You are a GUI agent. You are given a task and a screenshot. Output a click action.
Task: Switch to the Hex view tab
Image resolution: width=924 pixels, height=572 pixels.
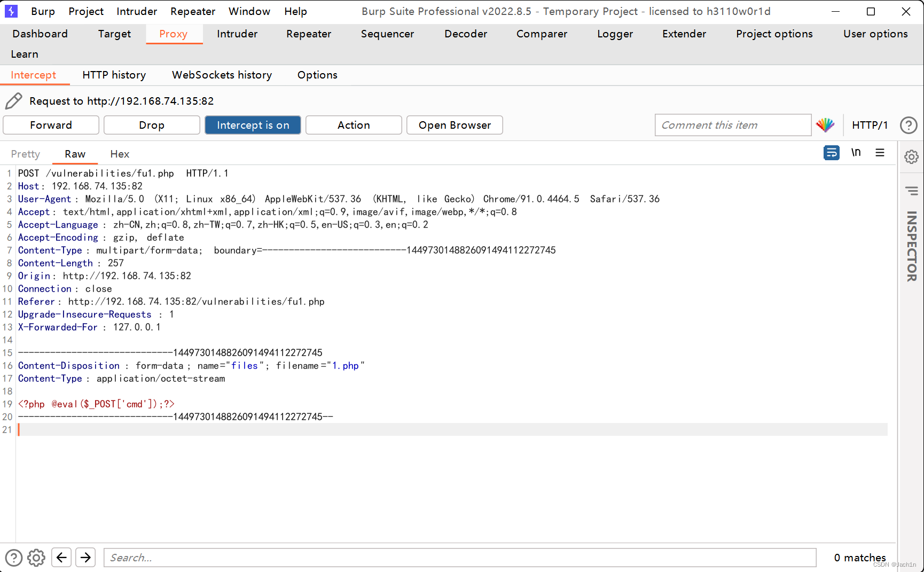click(120, 154)
